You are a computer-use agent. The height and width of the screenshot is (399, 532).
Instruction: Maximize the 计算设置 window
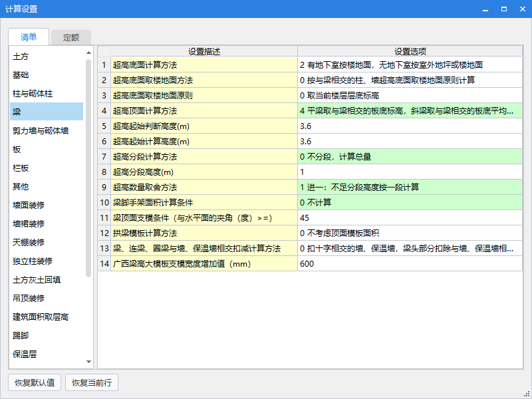coord(504,9)
